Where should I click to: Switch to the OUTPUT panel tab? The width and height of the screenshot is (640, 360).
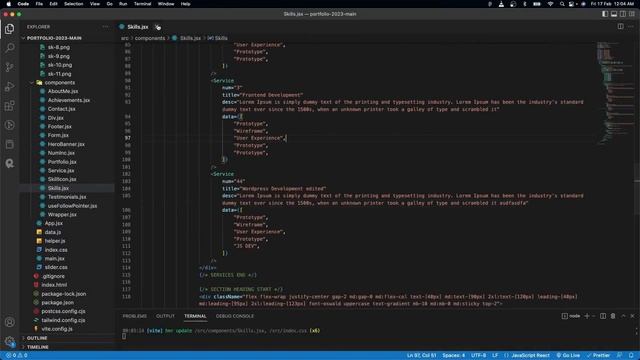click(x=165, y=316)
